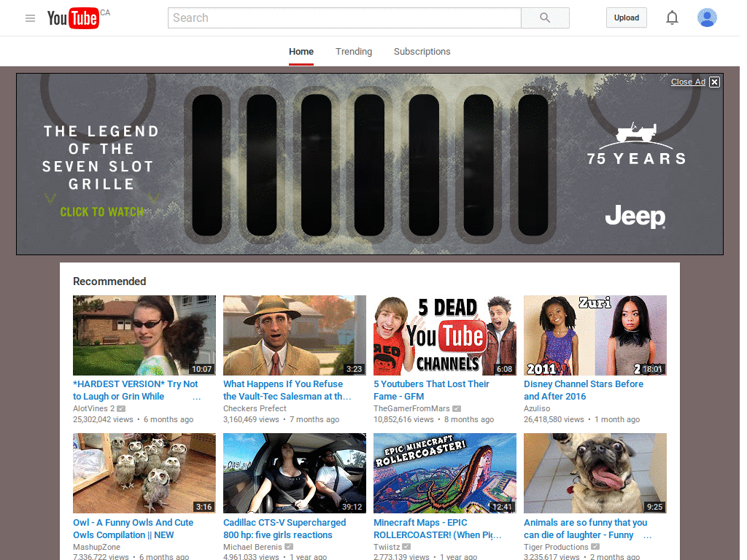Open the Minecraft Epic Rollercoaster thumbnail
The width and height of the screenshot is (747, 560).
point(444,472)
